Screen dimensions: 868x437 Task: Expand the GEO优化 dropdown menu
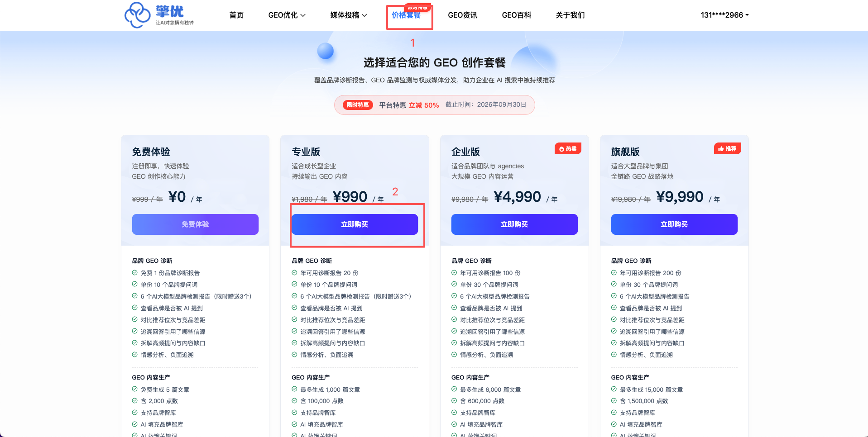point(287,15)
